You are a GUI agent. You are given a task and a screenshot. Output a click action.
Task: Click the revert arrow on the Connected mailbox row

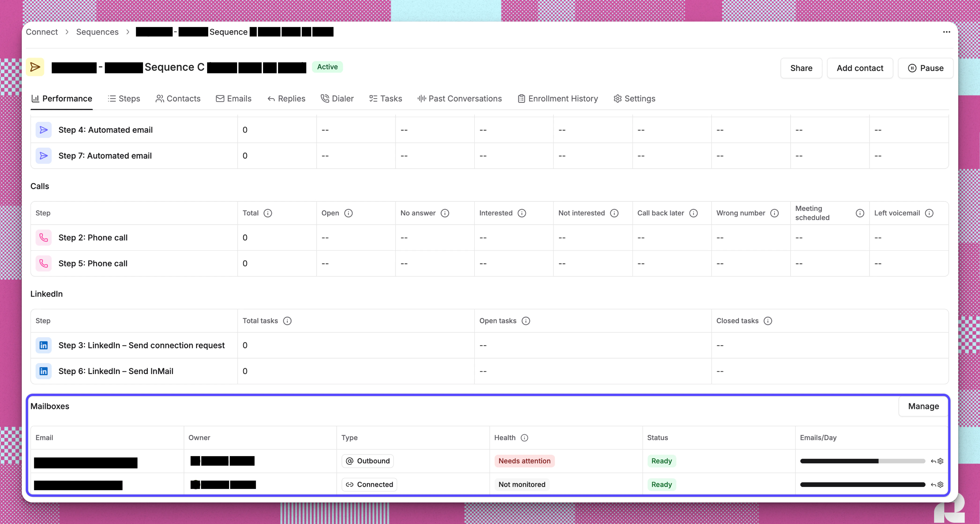pos(932,485)
